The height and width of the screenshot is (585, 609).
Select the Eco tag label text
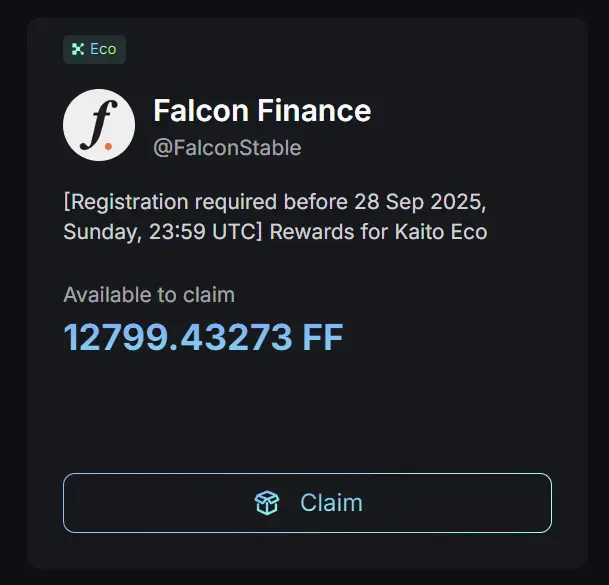coord(103,49)
